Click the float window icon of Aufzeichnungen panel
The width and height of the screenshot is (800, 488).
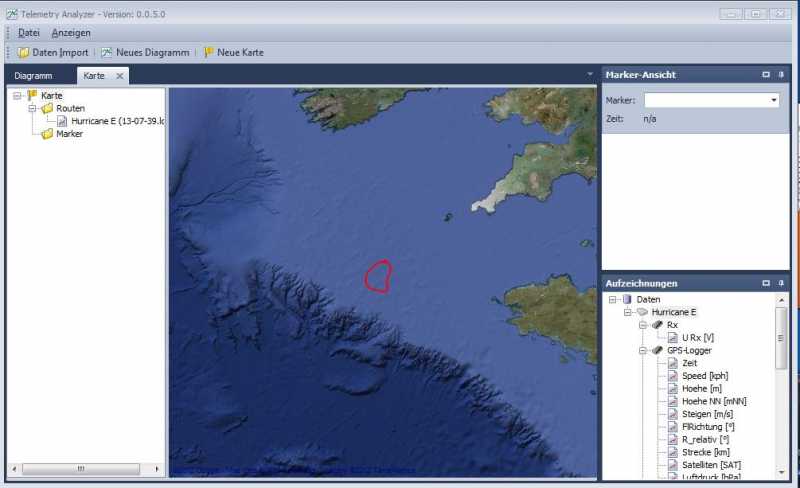click(x=765, y=283)
